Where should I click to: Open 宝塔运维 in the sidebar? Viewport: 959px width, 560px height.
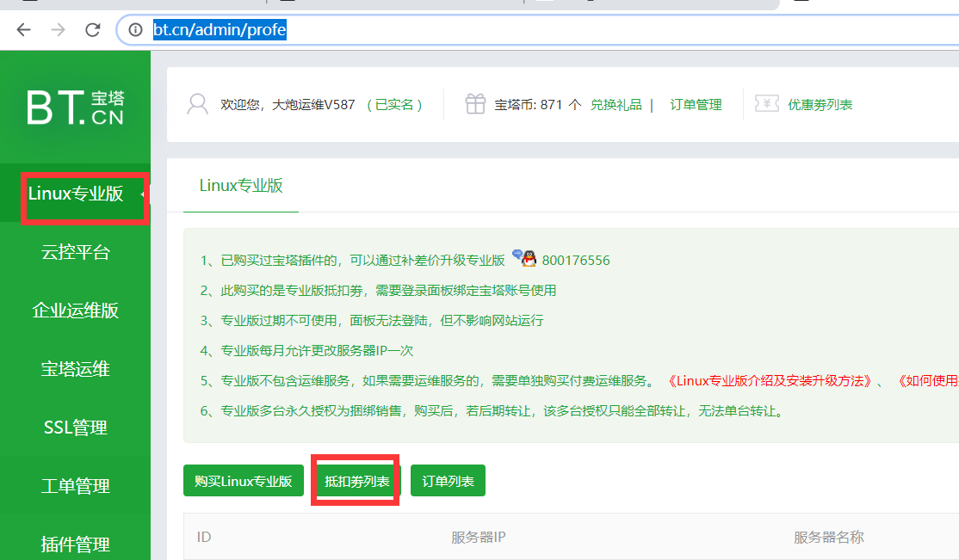(75, 369)
